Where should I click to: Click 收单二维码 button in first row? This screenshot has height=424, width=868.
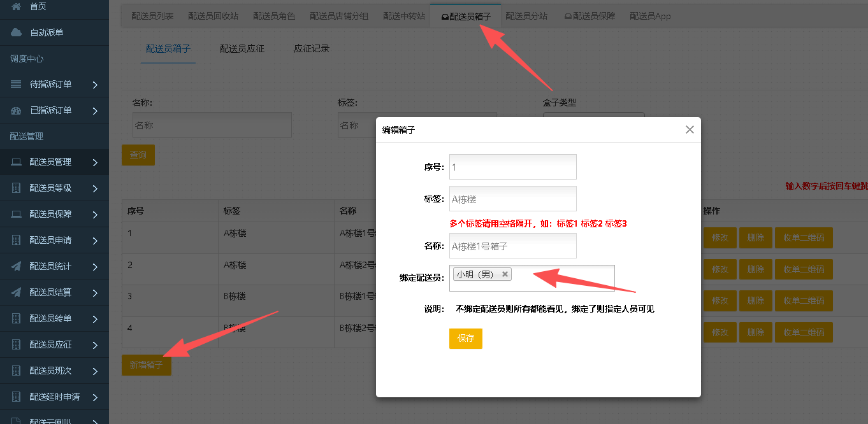[x=804, y=238]
